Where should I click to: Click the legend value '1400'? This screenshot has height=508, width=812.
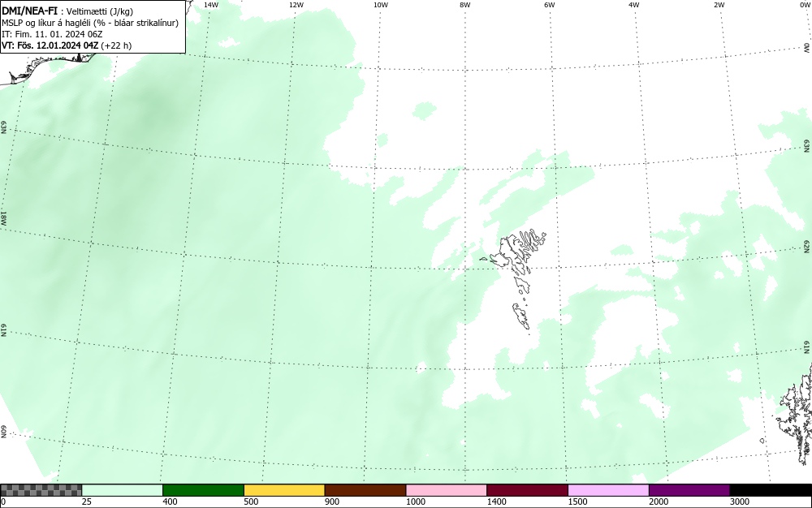point(497,502)
